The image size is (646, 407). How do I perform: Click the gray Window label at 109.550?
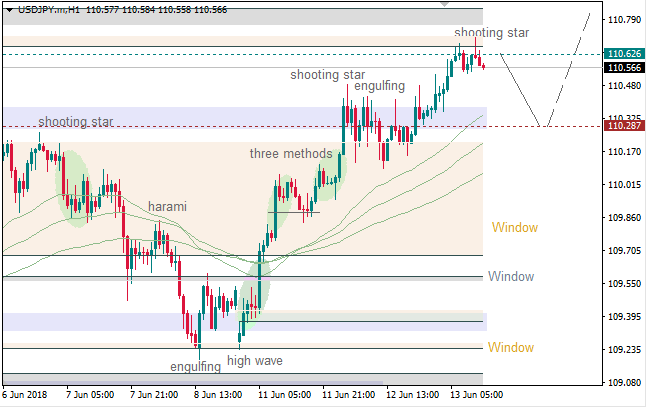point(510,276)
